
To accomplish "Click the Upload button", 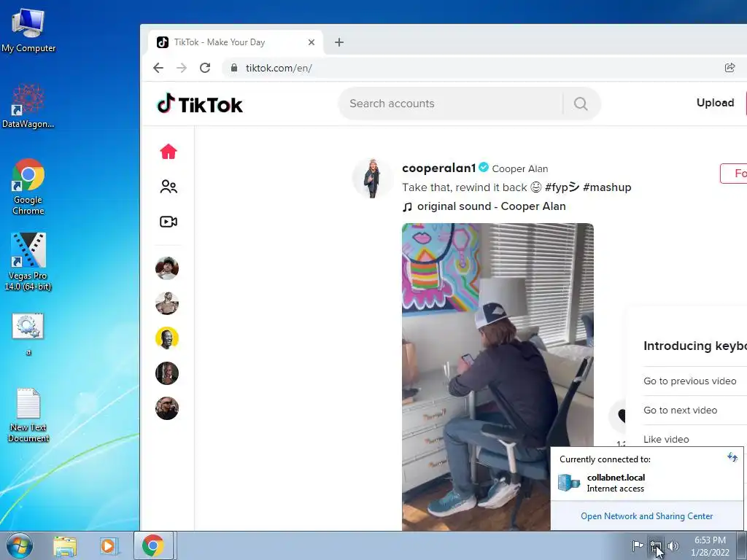I will pos(715,103).
